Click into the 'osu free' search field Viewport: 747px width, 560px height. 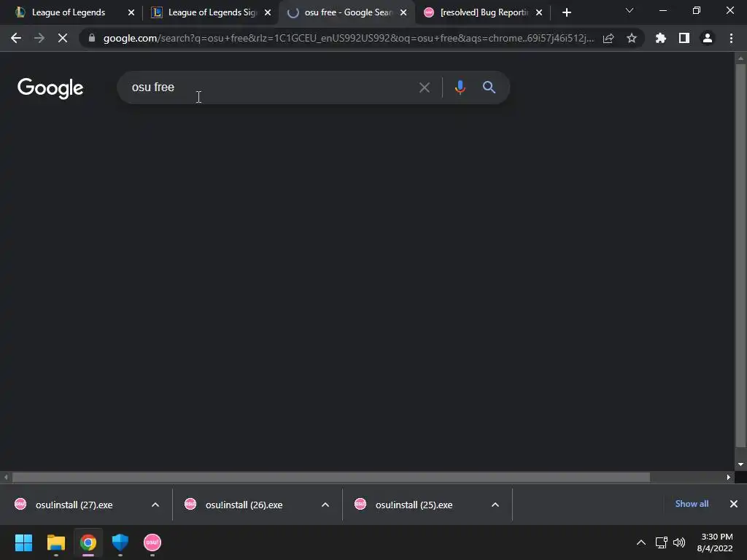click(271, 87)
